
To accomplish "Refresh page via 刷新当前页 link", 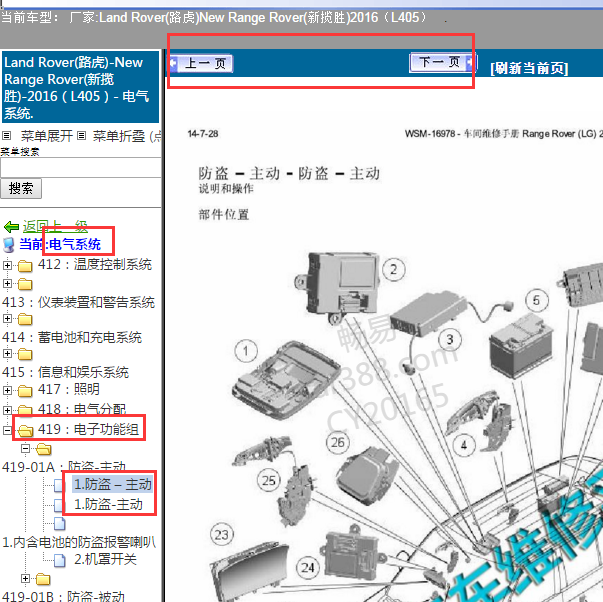I will [x=529, y=68].
